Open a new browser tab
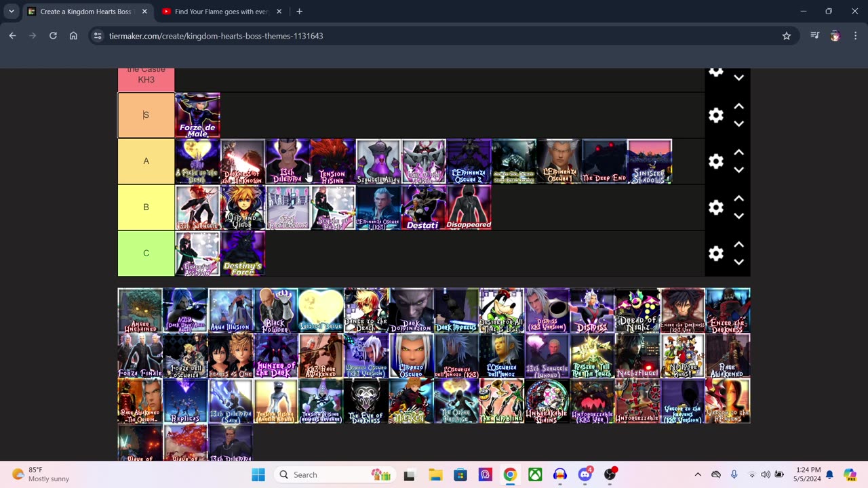Screen dimensions: 868x488 pos(299,12)
